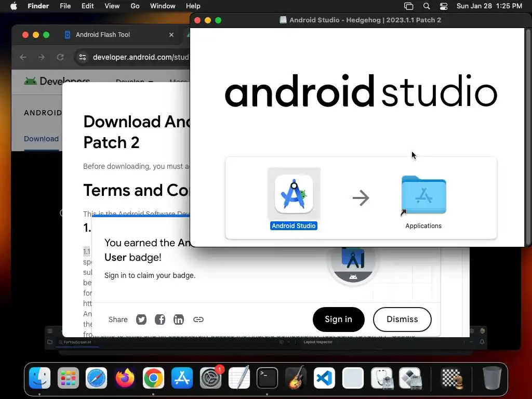This screenshot has height=399, width=532.
Task: Click the 'Sign in to claim your badge' text
Action: (x=150, y=275)
